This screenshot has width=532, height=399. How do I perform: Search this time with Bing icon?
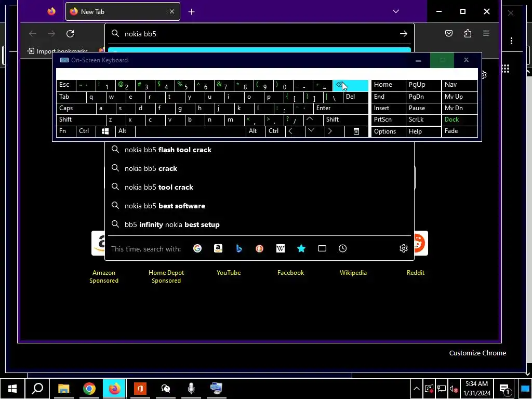click(x=239, y=248)
